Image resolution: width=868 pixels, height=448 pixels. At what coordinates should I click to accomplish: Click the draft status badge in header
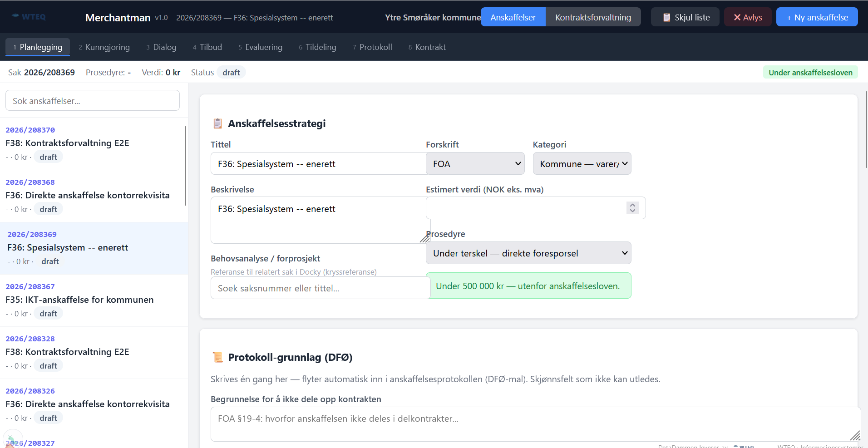tap(231, 72)
